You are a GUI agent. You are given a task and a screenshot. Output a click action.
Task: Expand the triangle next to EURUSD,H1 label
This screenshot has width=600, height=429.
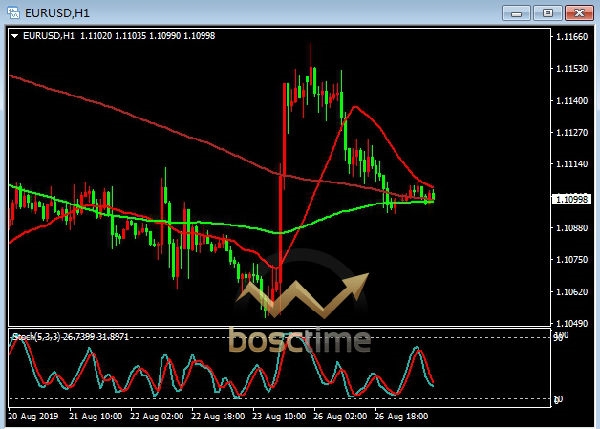point(14,36)
